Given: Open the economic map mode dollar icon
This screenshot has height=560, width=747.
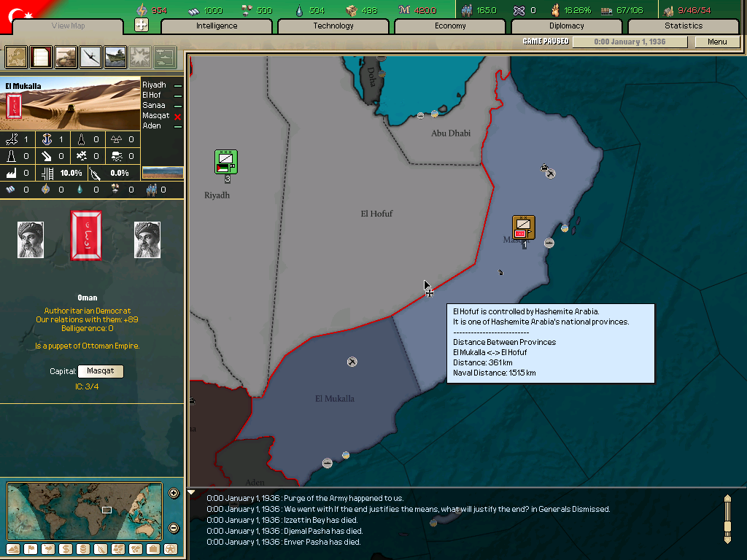Looking at the screenshot, I should tap(67, 551).
